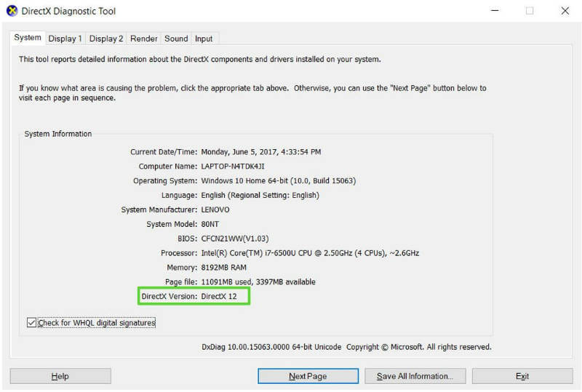Click the Exit button
The height and width of the screenshot is (392, 582).
pyautogui.click(x=522, y=376)
